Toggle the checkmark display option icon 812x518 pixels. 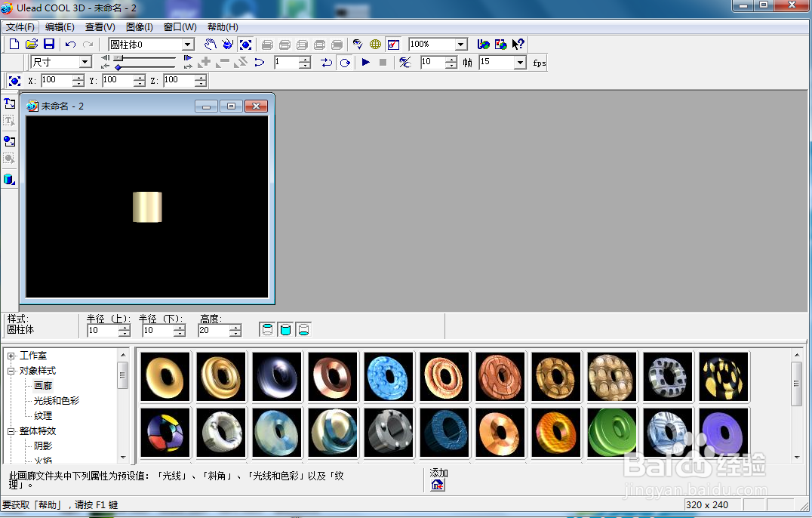coord(394,45)
